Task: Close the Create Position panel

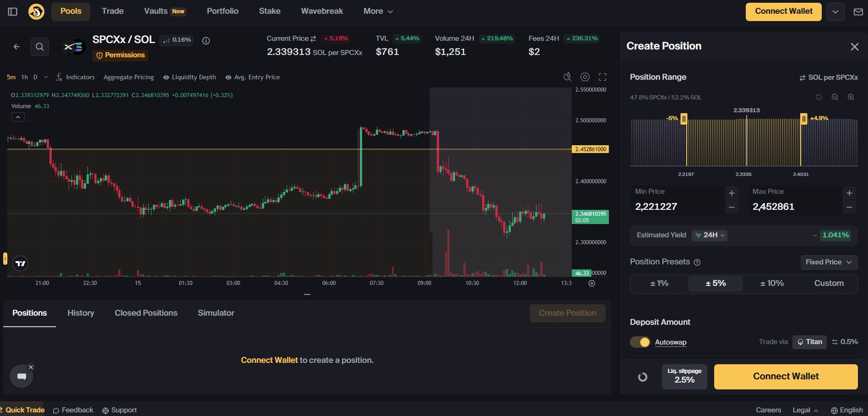Action: coord(854,47)
